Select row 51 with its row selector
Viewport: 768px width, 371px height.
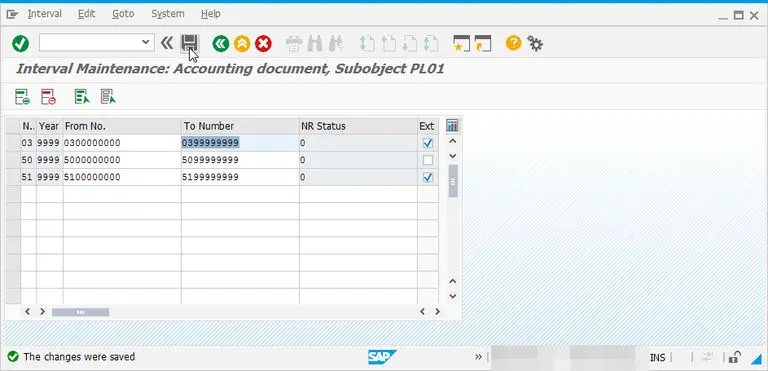click(x=13, y=177)
